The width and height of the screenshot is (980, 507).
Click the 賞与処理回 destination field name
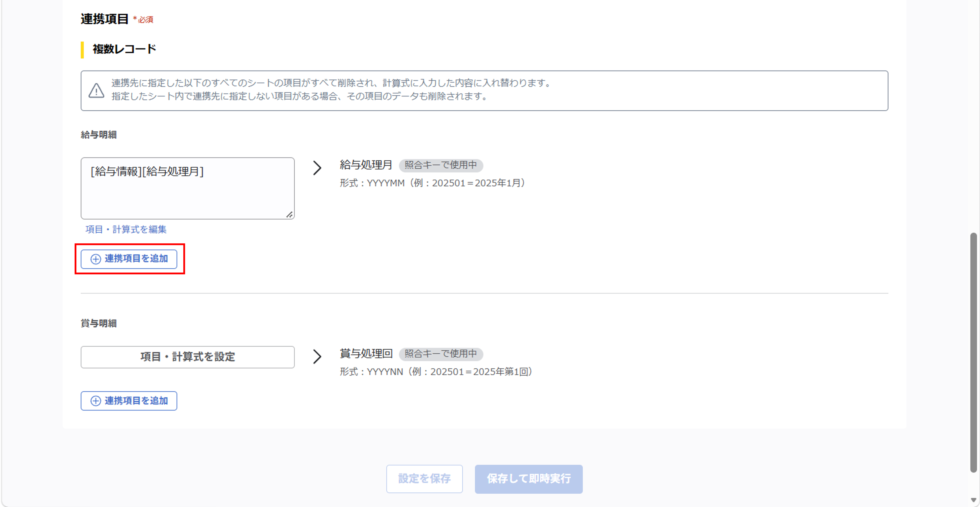click(366, 354)
